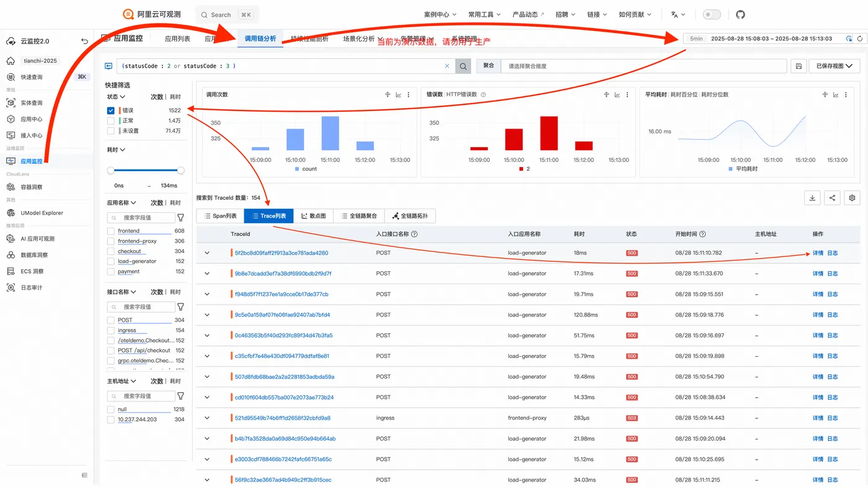Open the sidebar collapse icon at bottom

(84, 475)
